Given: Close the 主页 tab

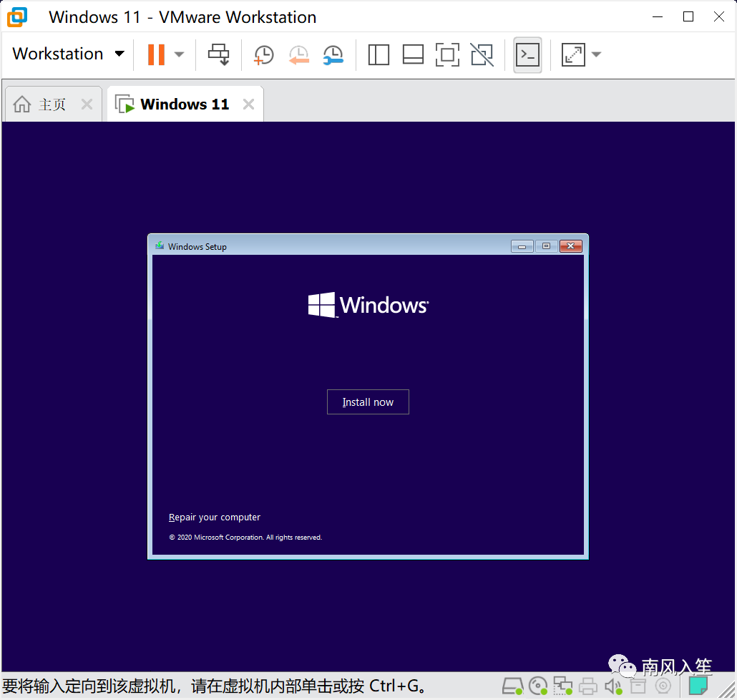Looking at the screenshot, I should point(87,104).
